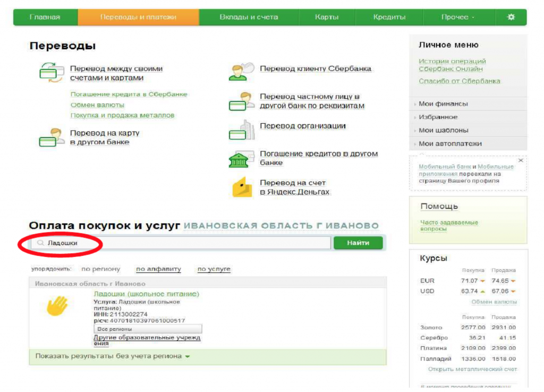
Task: Click the search field containing Ладошки
Action: [x=181, y=243]
